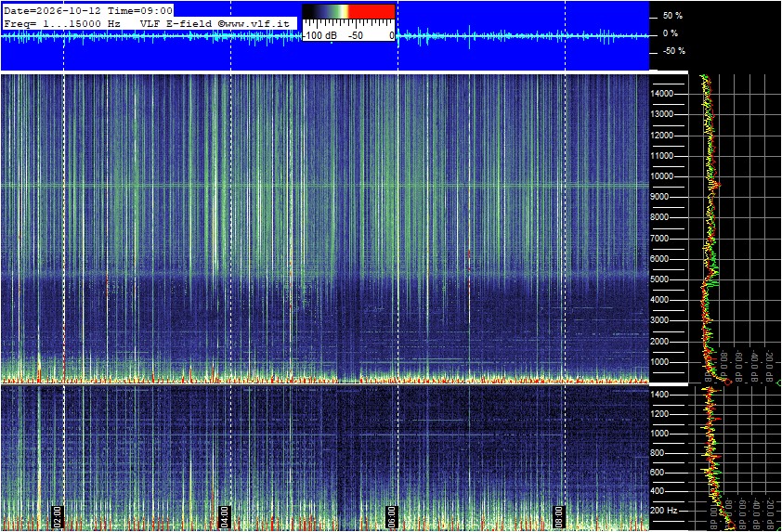Click -40.0 dB label in low-band spectrum plot

(x=758, y=513)
